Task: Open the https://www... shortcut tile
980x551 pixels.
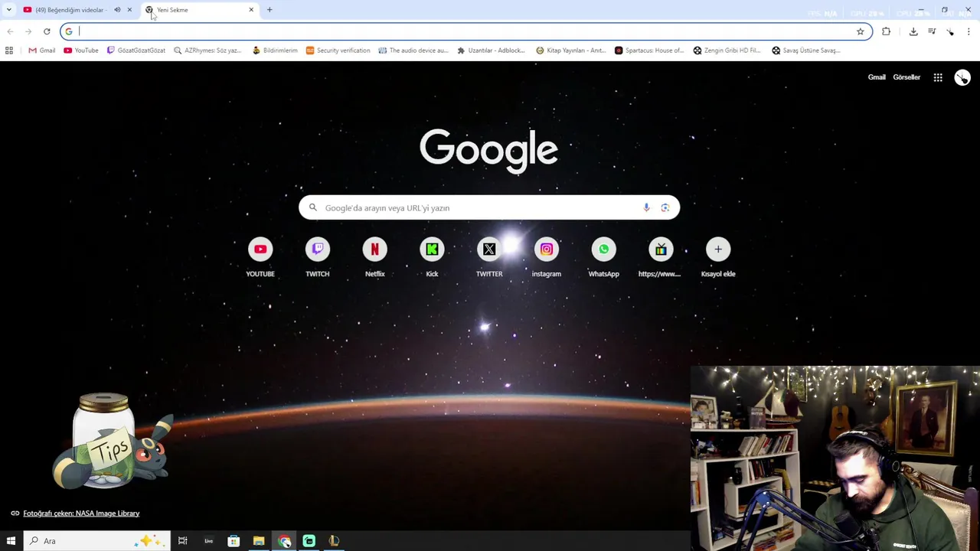Action: [661, 257]
